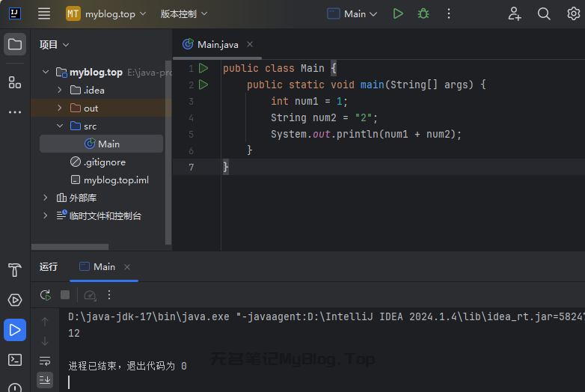Toggle soft-wrap in console

(x=45, y=361)
